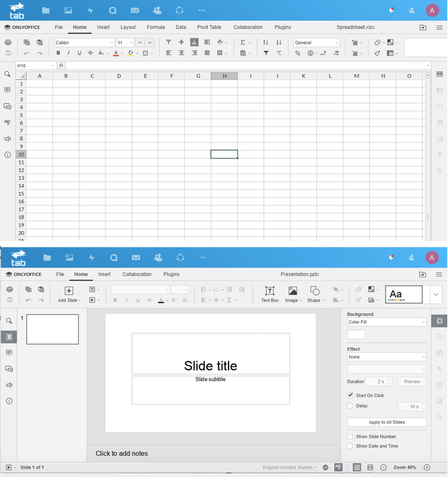
Task: Enable the Delay checkbox
Action: click(350, 406)
